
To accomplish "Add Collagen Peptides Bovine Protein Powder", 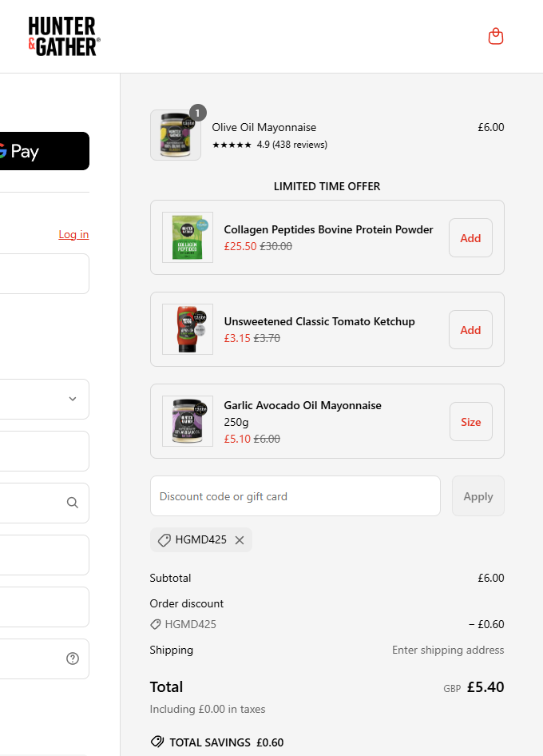I will pos(470,238).
